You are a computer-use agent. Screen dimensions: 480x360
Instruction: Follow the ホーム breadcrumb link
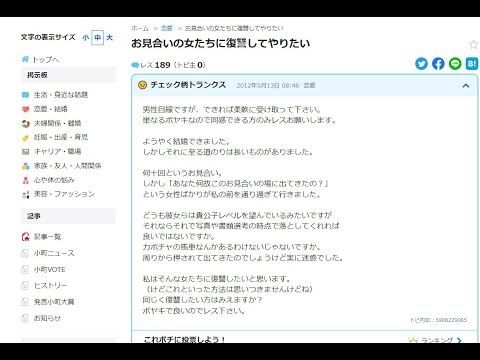140,28
